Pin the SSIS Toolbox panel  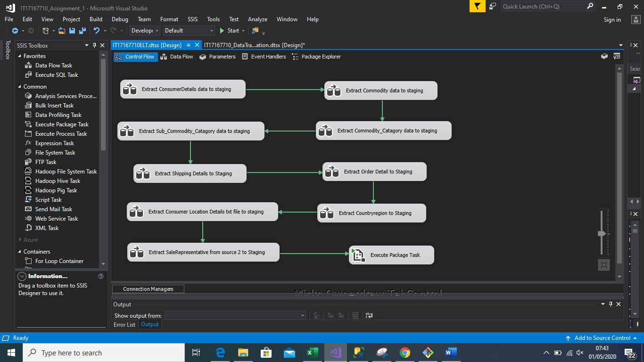[94, 45]
